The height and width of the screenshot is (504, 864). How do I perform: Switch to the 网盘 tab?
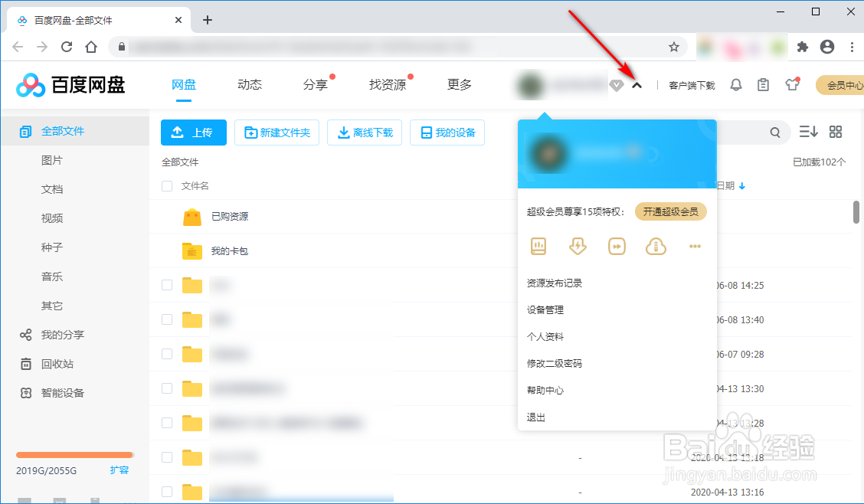point(184,84)
